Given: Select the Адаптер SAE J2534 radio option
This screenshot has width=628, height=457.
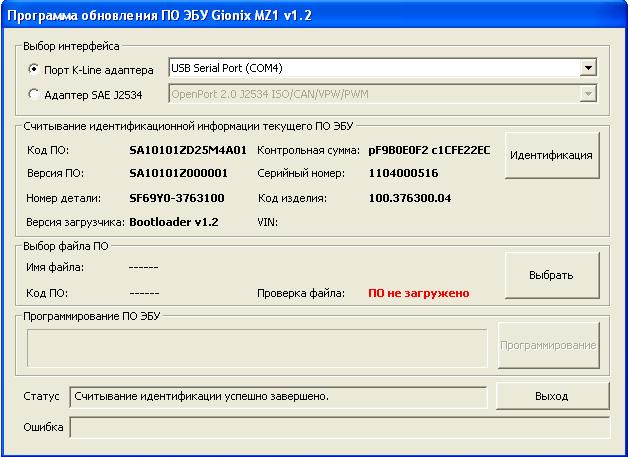Looking at the screenshot, I should pyautogui.click(x=36, y=94).
